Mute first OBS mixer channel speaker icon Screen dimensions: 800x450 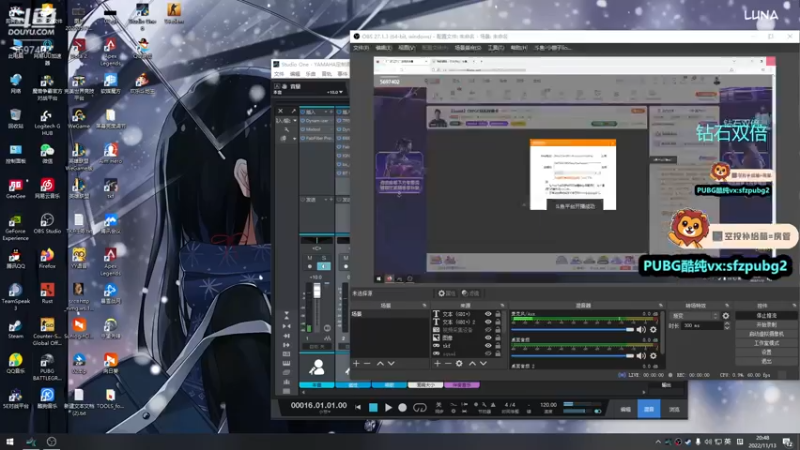[x=641, y=330]
